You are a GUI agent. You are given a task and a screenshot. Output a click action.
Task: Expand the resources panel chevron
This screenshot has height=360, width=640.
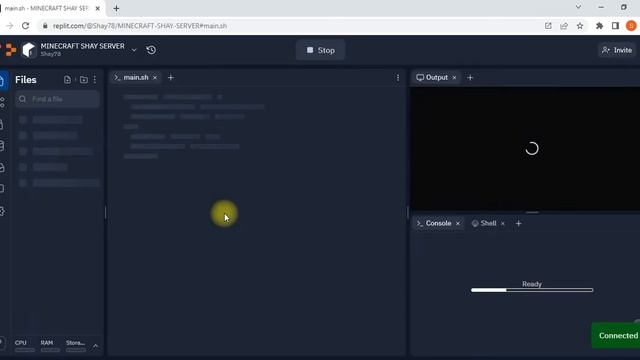96,346
